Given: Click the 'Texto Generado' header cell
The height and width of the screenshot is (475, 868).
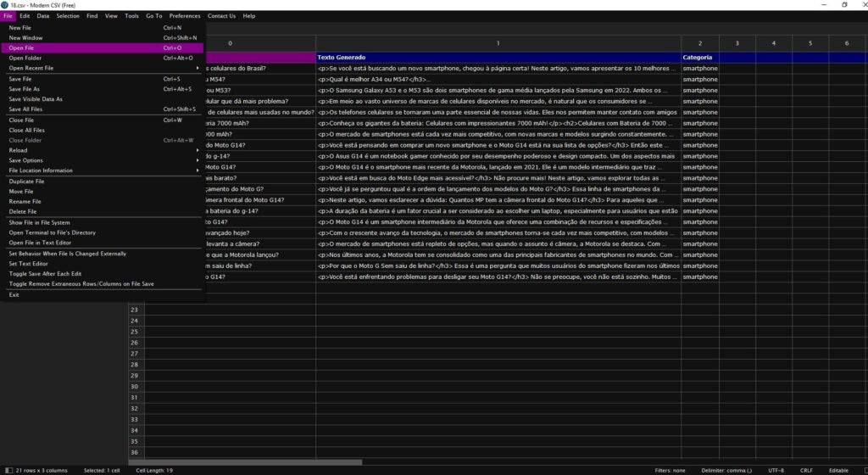Looking at the screenshot, I should pyautogui.click(x=498, y=57).
